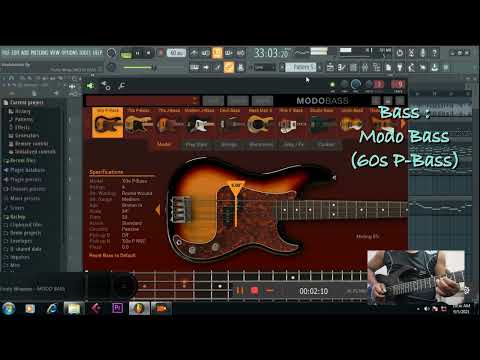Select the Bass Man 5 model icon
The image size is (480, 360).
(260, 123)
